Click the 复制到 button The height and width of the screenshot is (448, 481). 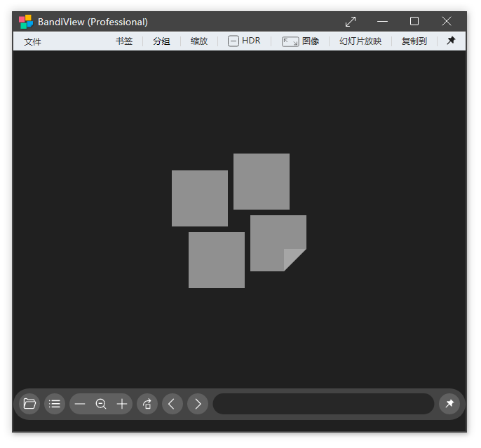(414, 41)
